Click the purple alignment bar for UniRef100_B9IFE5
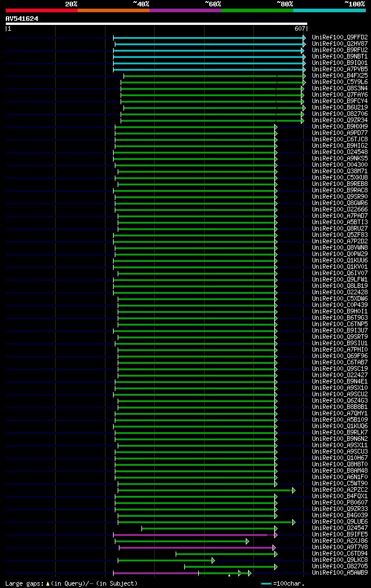Viewport: 371px width, 588px height. pyautogui.click(x=194, y=535)
